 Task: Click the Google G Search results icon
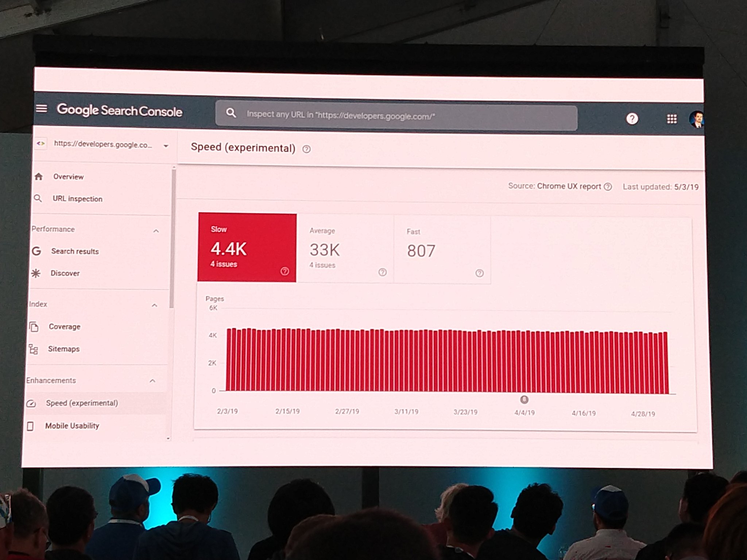tap(36, 251)
